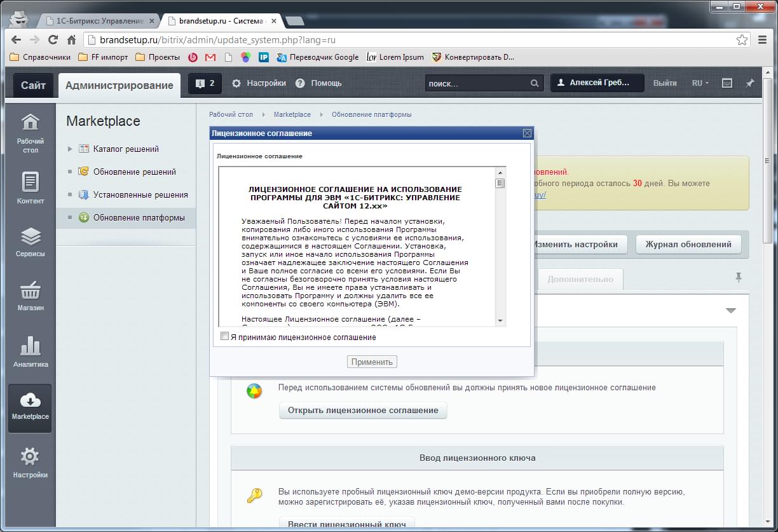Screen dimensions: 778x532
Task: Click the Применить button in dialog
Action: pos(372,362)
